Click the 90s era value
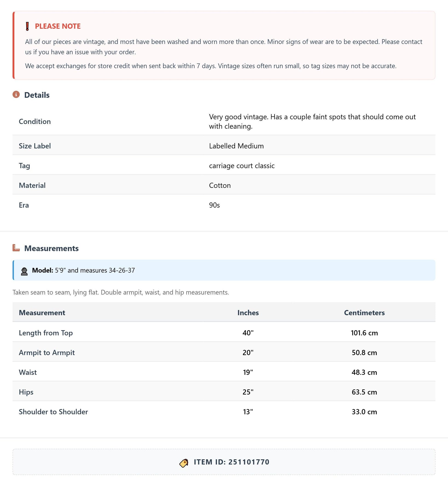The image size is (448, 486). pyautogui.click(x=214, y=205)
